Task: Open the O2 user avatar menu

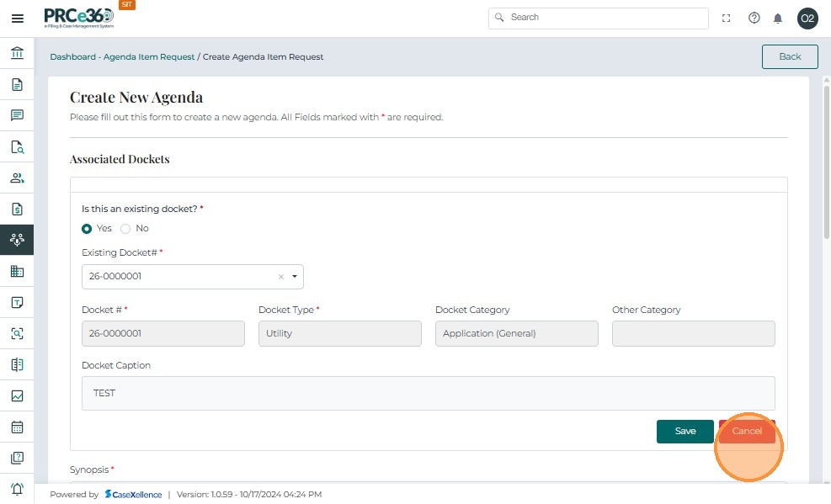Action: click(x=807, y=19)
